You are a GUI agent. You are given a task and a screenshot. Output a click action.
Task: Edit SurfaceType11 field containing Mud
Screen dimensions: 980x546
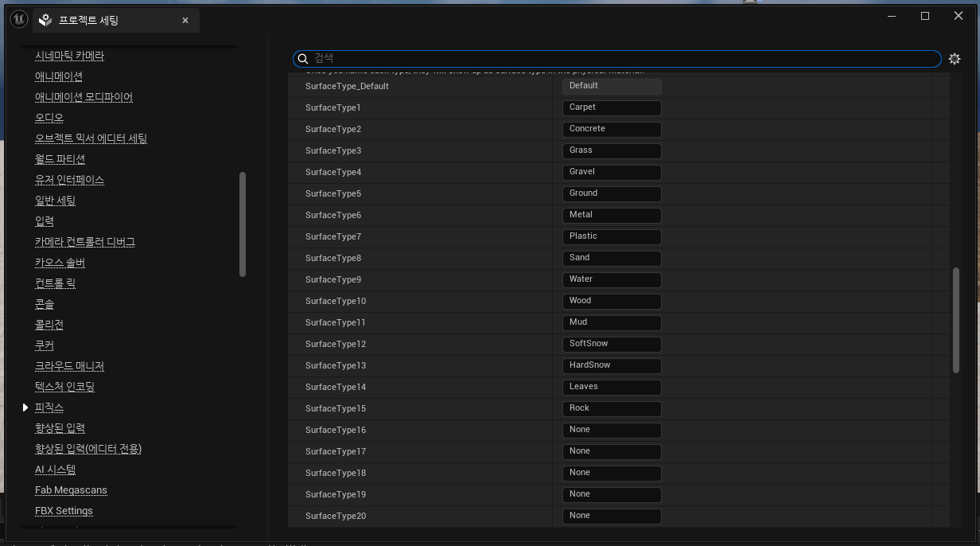pyautogui.click(x=612, y=322)
